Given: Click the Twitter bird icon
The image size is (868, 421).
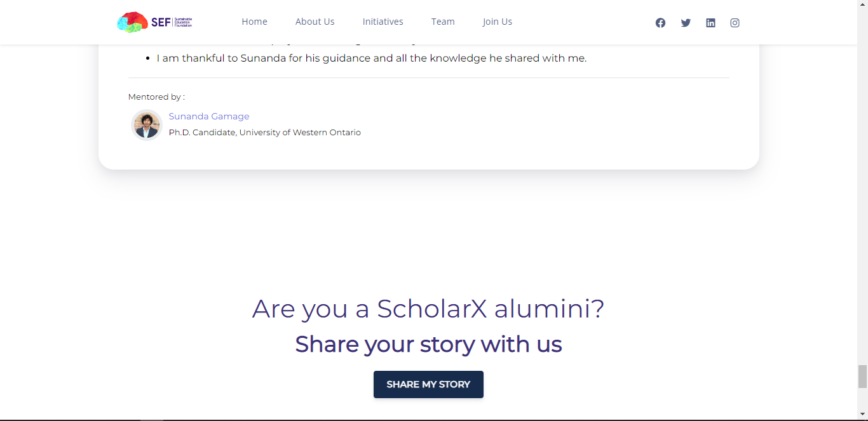Looking at the screenshot, I should click(686, 22).
